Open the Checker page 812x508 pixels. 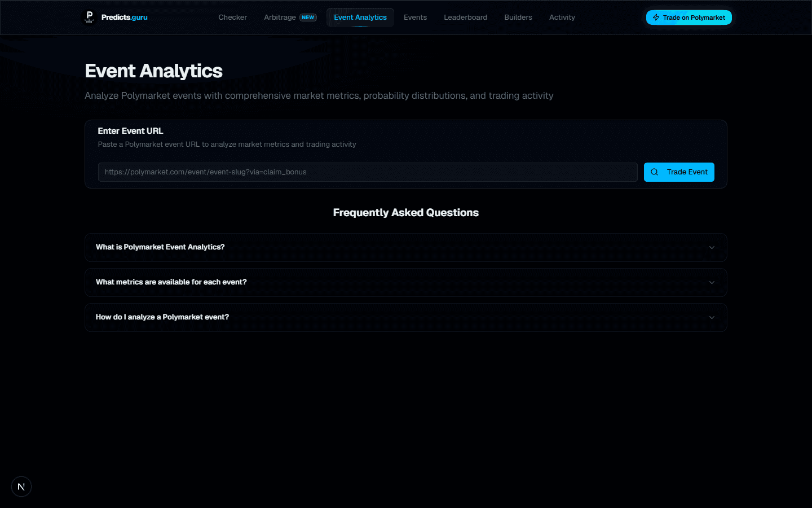click(233, 17)
